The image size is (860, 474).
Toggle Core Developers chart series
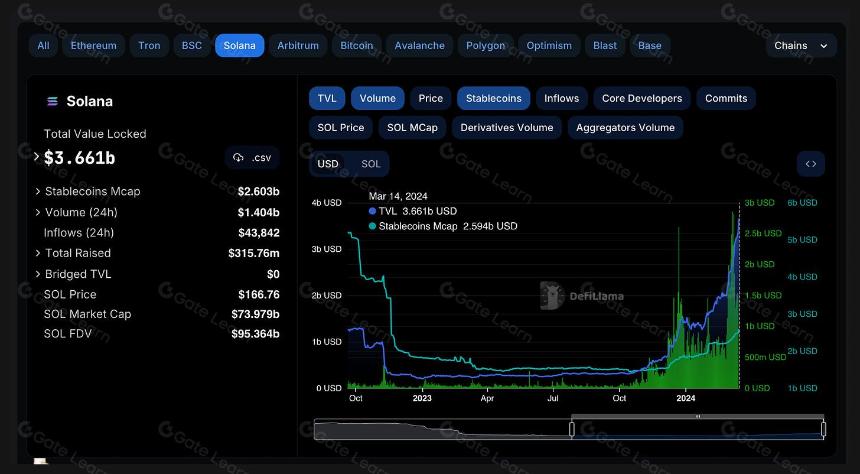click(642, 98)
